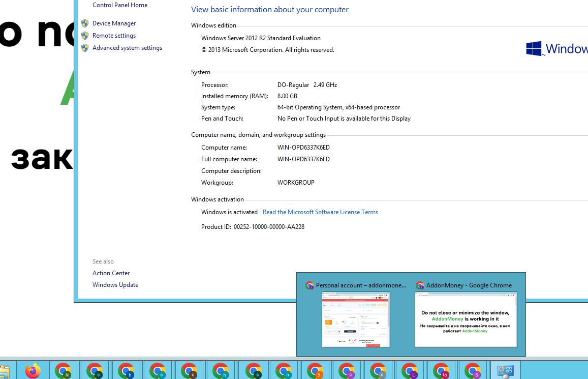588x379 pixels.
Task: Click Chrome icon beside AddonMoney preview title
Action: [420, 285]
